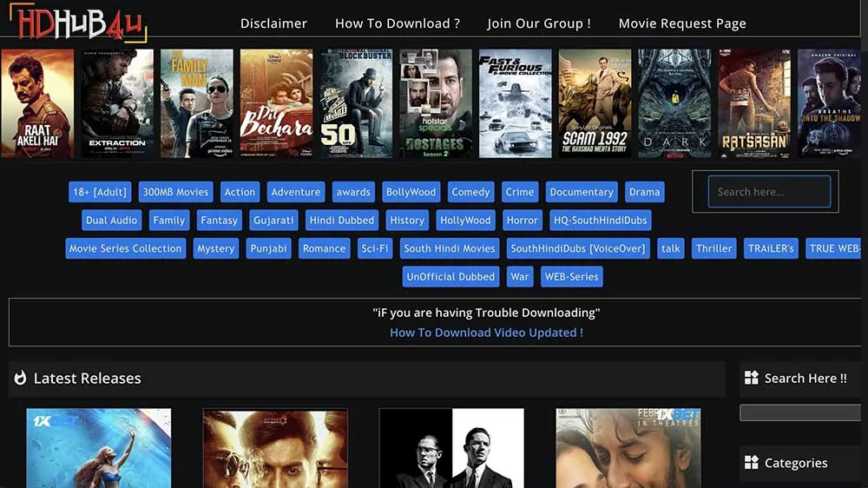Select the Fast & Furious collection poster
Image resolution: width=868 pixels, height=488 pixels.
click(x=515, y=103)
